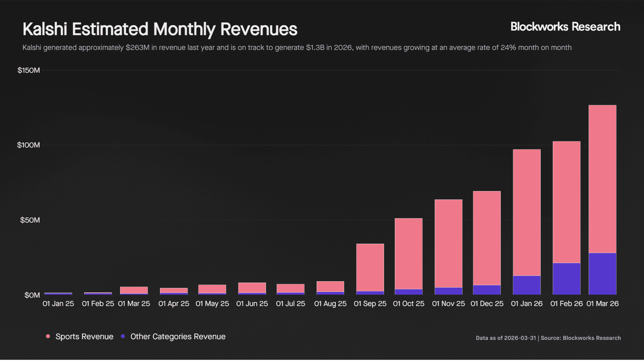This screenshot has height=362, width=644.
Task: Click the Blockworks Research logo
Action: [x=565, y=27]
